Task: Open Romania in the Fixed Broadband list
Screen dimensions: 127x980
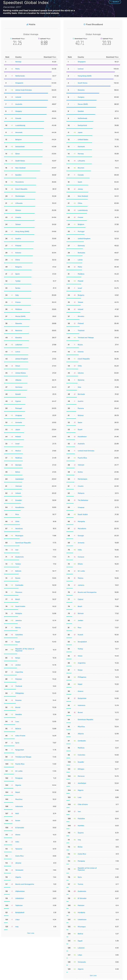Action: (81, 90)
